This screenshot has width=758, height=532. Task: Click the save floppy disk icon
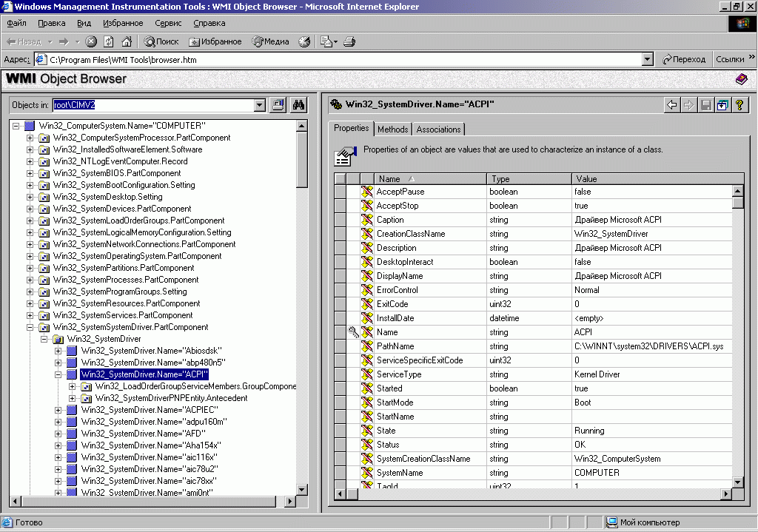[x=705, y=105]
